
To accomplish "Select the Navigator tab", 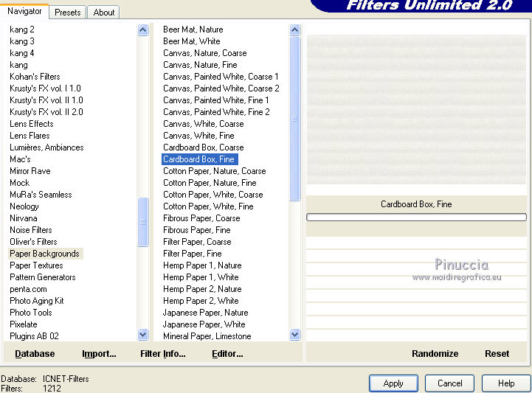I will 24,11.
